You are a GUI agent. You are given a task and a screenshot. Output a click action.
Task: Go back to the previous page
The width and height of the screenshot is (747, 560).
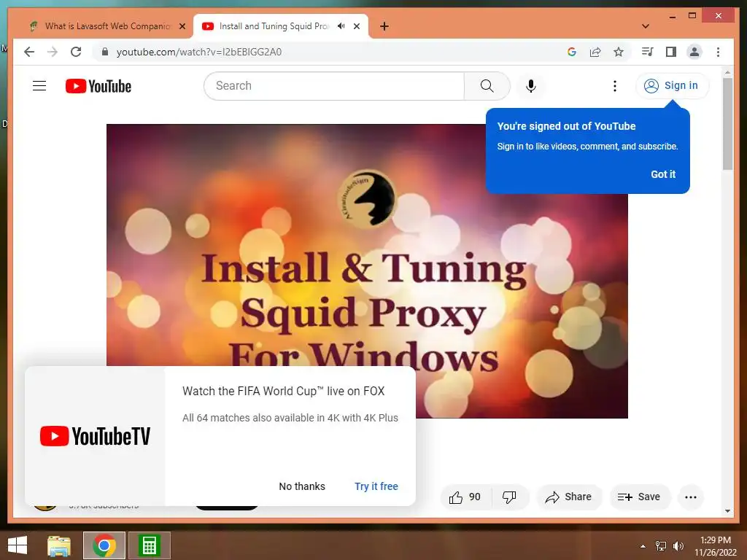coord(29,52)
